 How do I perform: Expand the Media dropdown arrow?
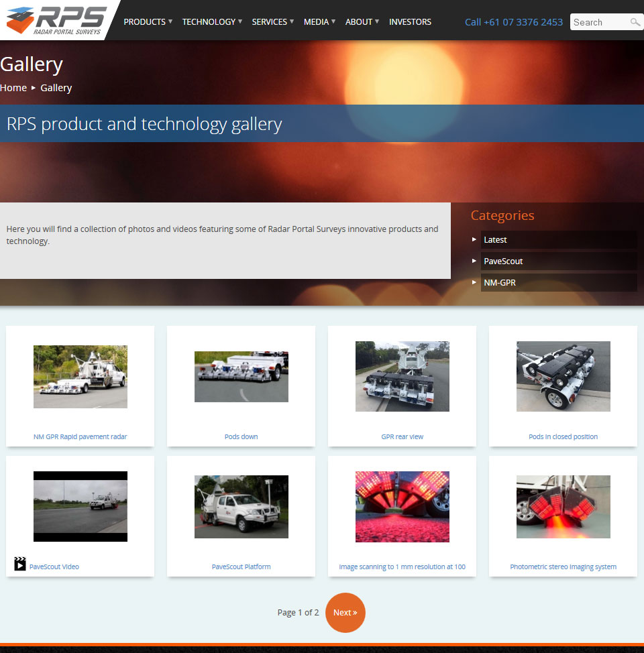[333, 21]
